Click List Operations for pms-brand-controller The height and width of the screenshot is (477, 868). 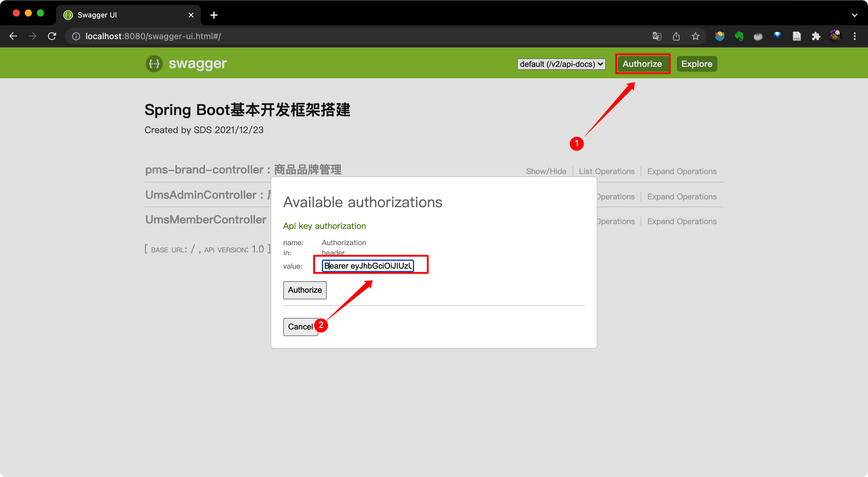(x=606, y=171)
